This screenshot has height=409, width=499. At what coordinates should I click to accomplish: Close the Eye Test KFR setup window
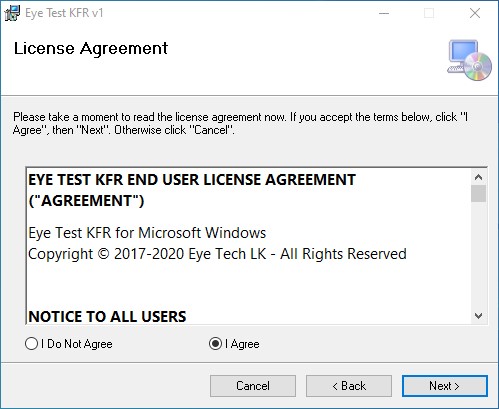475,13
